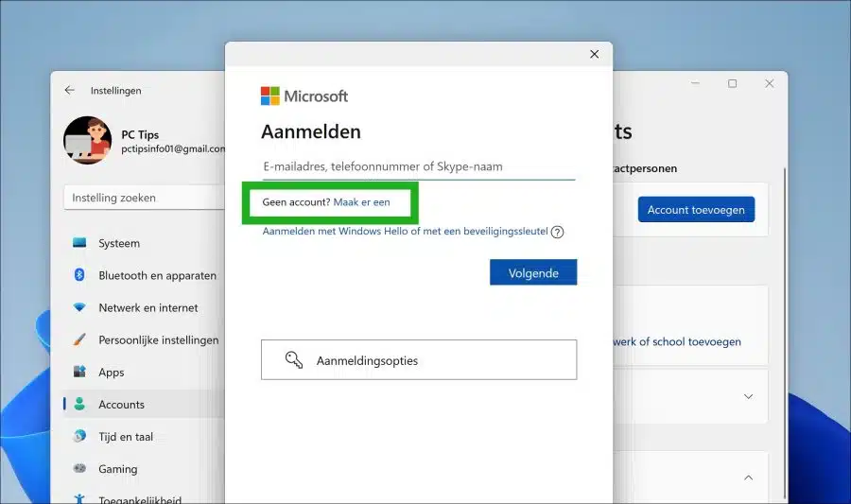The width and height of the screenshot is (851, 504).
Task: Click the Microsoft logo in dialog
Action: 304,96
